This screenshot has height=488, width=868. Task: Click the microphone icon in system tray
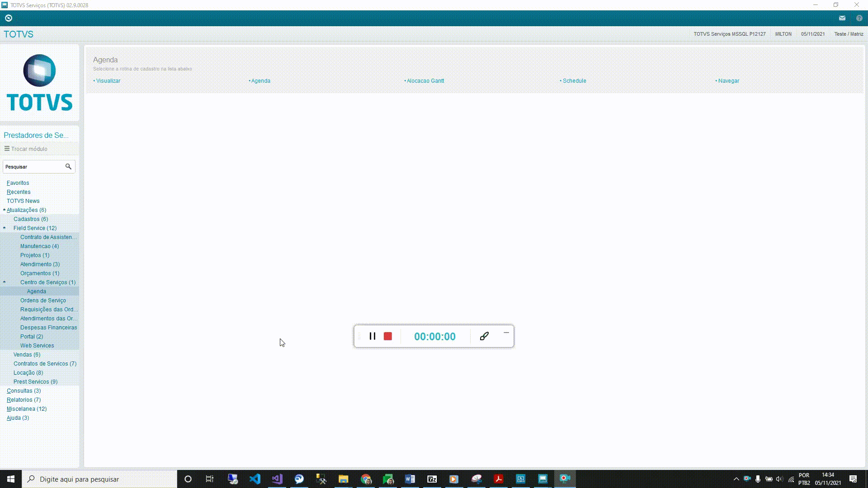pos(758,479)
